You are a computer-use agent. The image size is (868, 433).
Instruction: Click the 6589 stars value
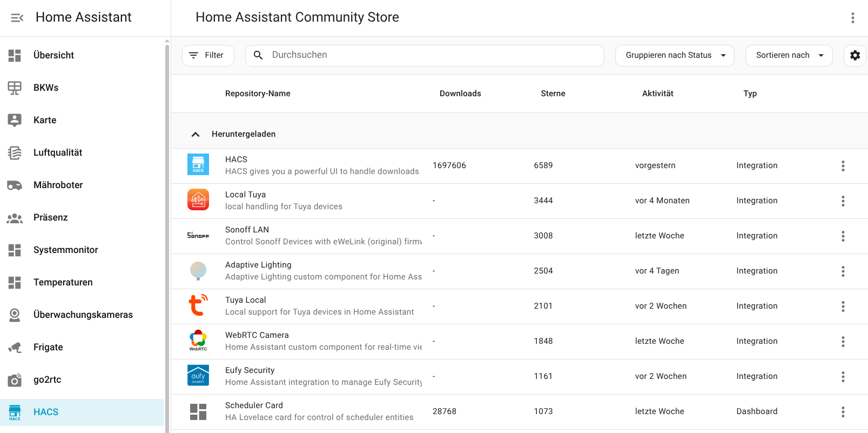click(543, 165)
